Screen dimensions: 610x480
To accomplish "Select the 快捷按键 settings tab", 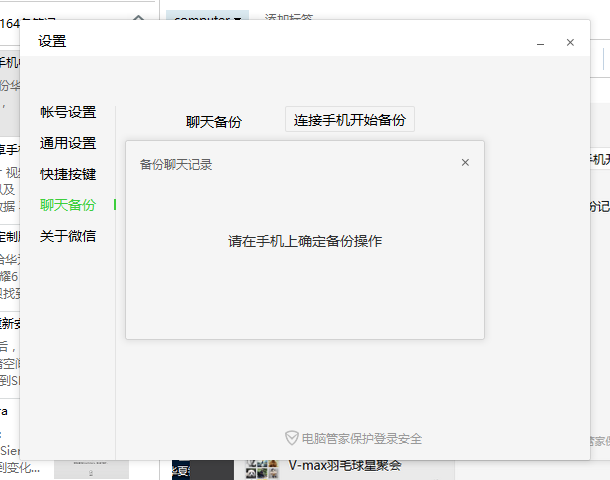I will (68, 174).
